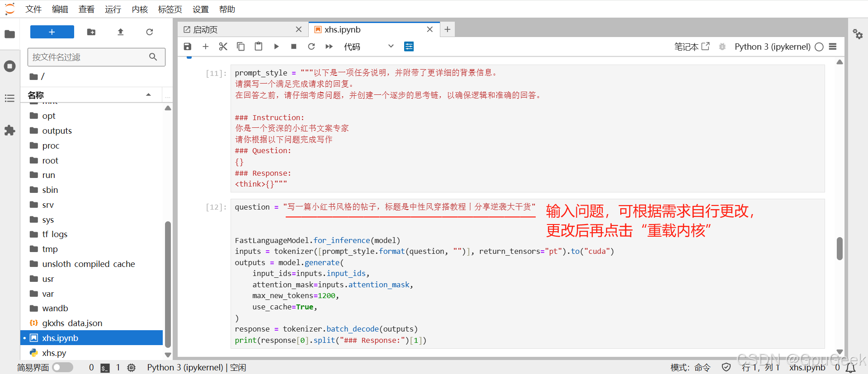Click the terminal count icon in status bar

tap(105, 368)
